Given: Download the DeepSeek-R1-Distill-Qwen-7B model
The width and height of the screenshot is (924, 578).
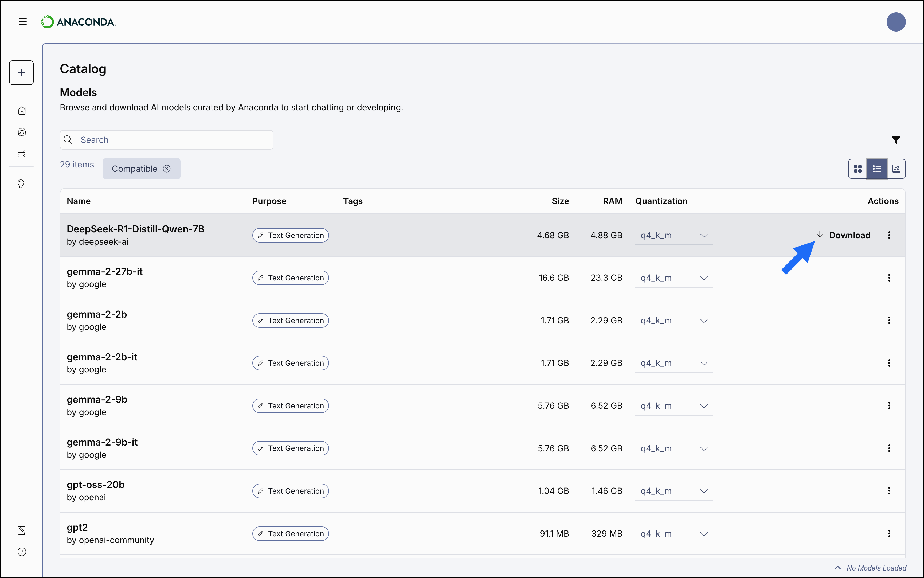Looking at the screenshot, I should [x=843, y=236].
